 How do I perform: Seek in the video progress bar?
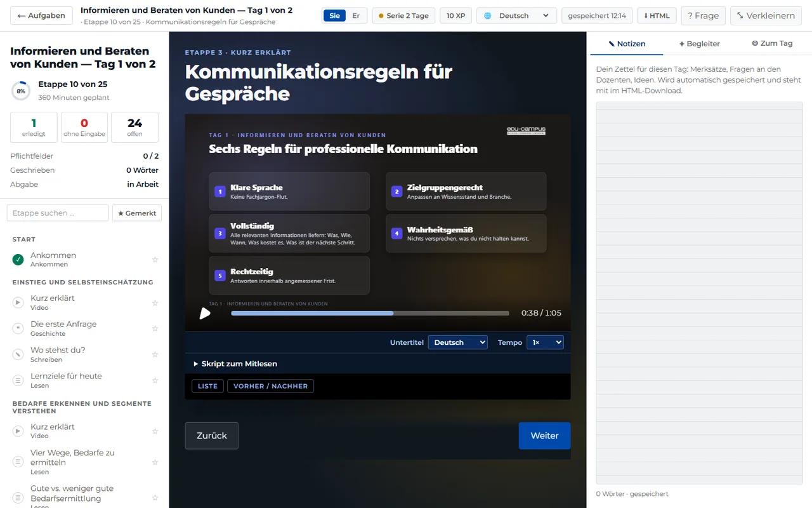coord(370,313)
